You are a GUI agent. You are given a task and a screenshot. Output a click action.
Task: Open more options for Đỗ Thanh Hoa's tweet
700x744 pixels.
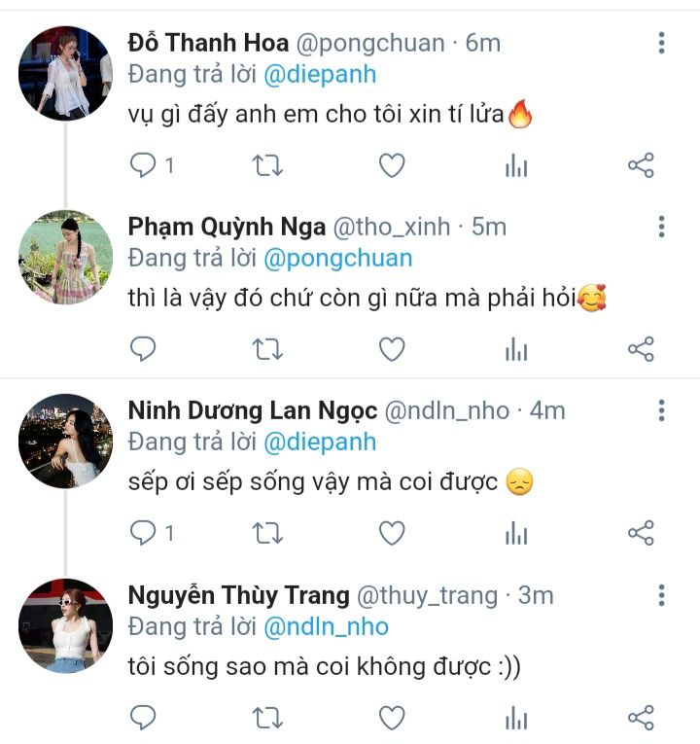[x=661, y=43]
